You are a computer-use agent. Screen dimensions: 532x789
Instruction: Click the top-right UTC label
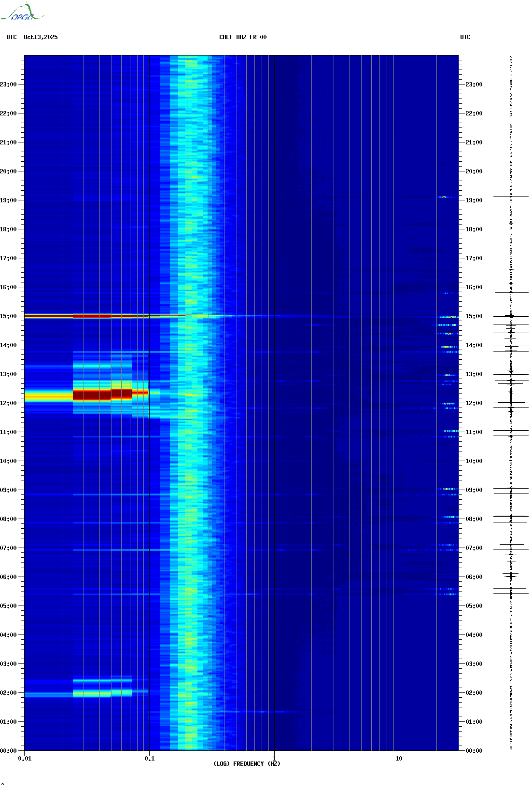(x=465, y=37)
